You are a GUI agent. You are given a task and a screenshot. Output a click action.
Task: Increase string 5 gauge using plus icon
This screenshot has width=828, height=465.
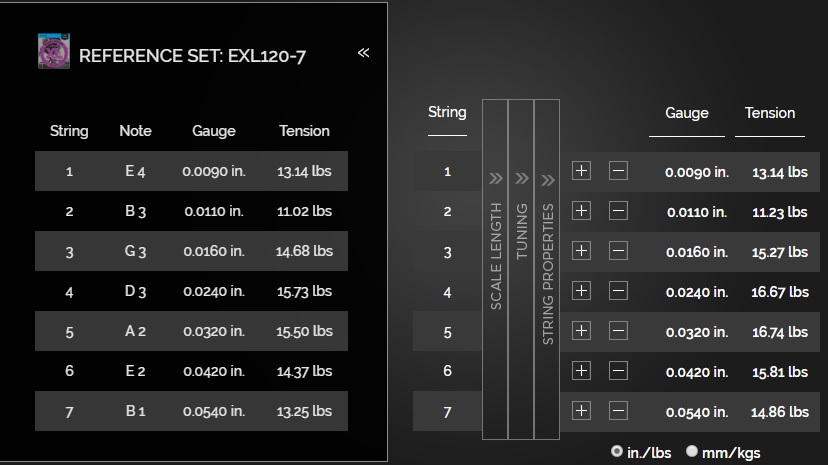[x=581, y=331]
